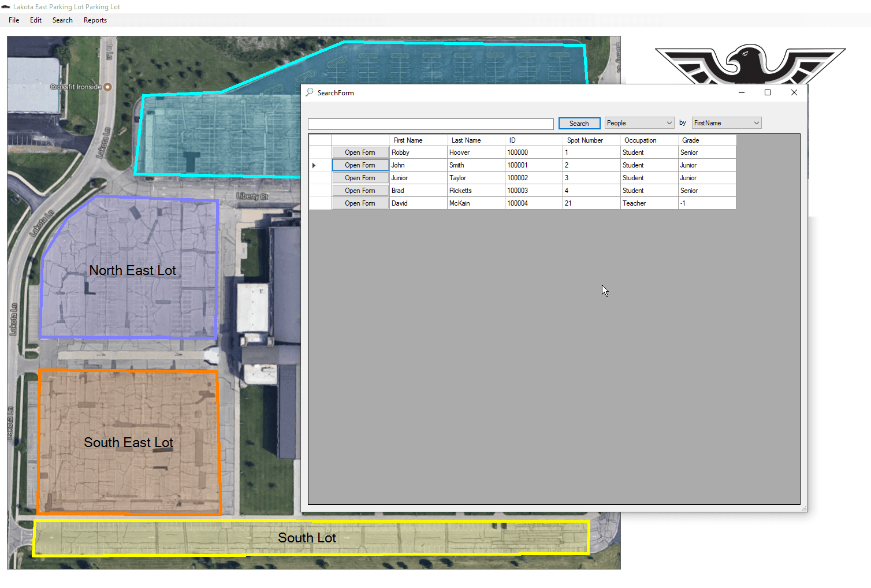Close the SearchForm window

(x=794, y=92)
